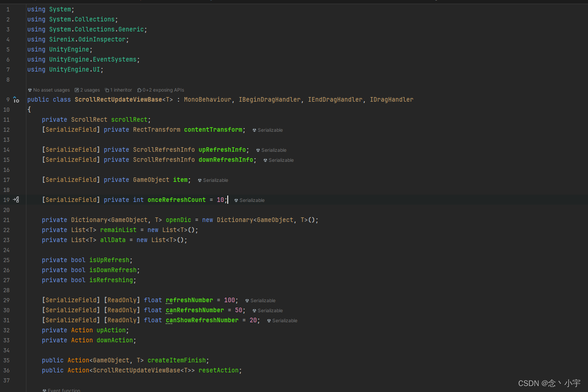This screenshot has width=588, height=392.
Task: Click the value 20 assigned to canShowRefreshNumber
Action: pyautogui.click(x=253, y=320)
